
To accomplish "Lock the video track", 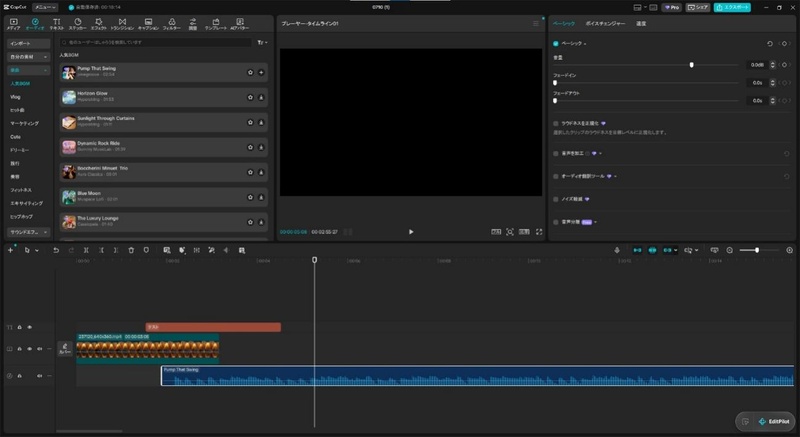I will coord(19,349).
